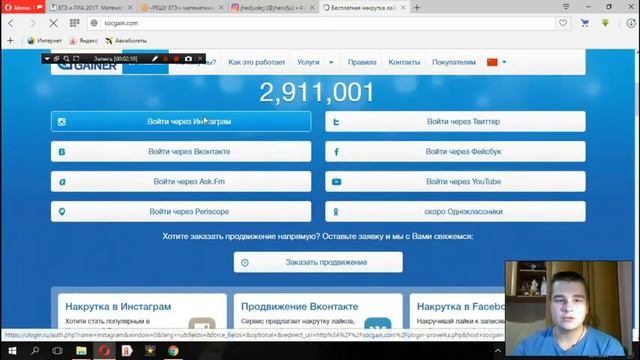Open the tab menu icon near window controls
Screen dimensions: 640x360
pyautogui.click(x=566, y=7)
